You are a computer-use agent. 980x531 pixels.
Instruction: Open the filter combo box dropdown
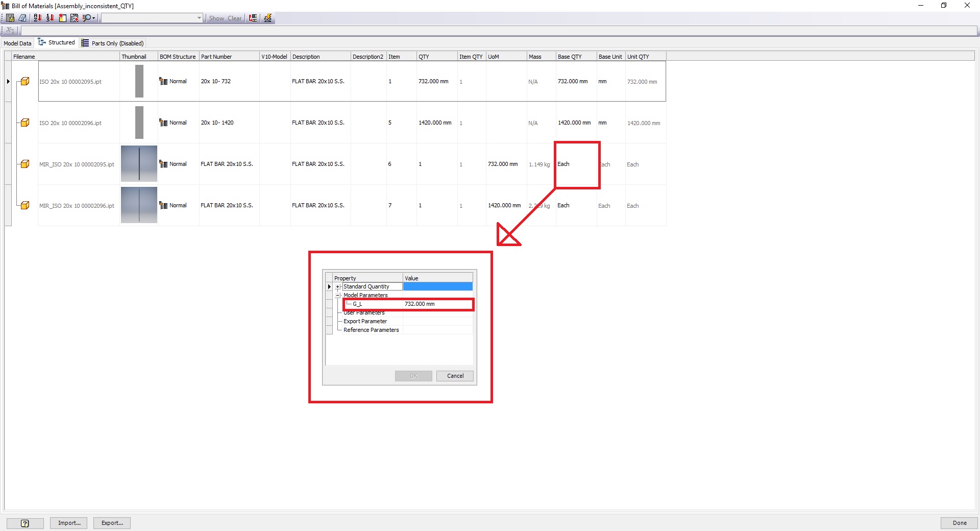click(x=199, y=18)
